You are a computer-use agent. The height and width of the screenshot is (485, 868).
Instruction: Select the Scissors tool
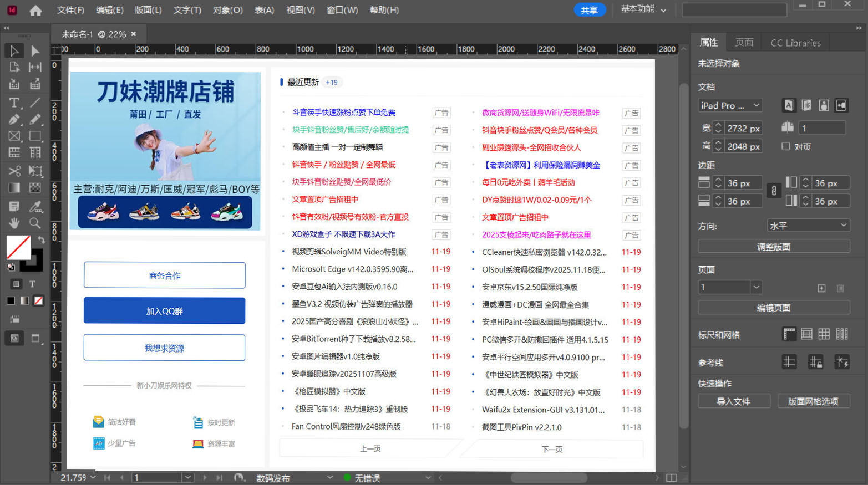tap(14, 171)
